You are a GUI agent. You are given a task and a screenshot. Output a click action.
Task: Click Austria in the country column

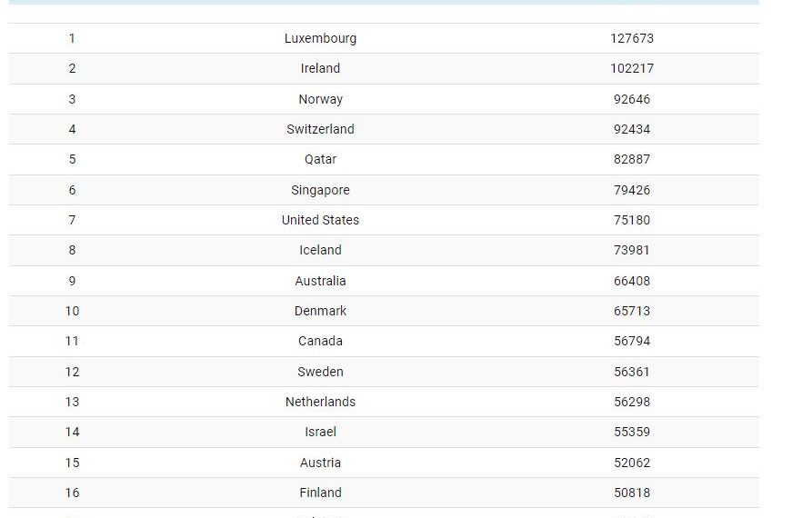[320, 463]
